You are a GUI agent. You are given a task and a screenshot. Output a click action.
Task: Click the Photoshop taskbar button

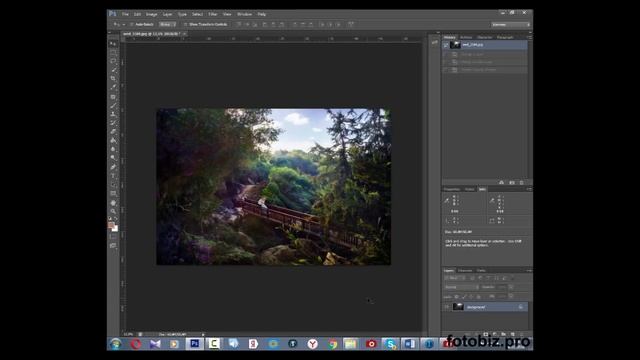[x=195, y=344]
